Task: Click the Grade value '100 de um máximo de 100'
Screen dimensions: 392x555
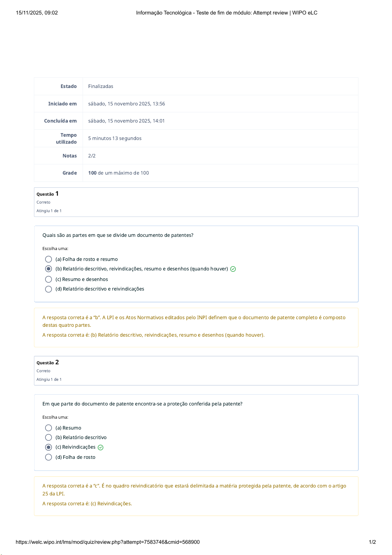Action: (x=118, y=173)
